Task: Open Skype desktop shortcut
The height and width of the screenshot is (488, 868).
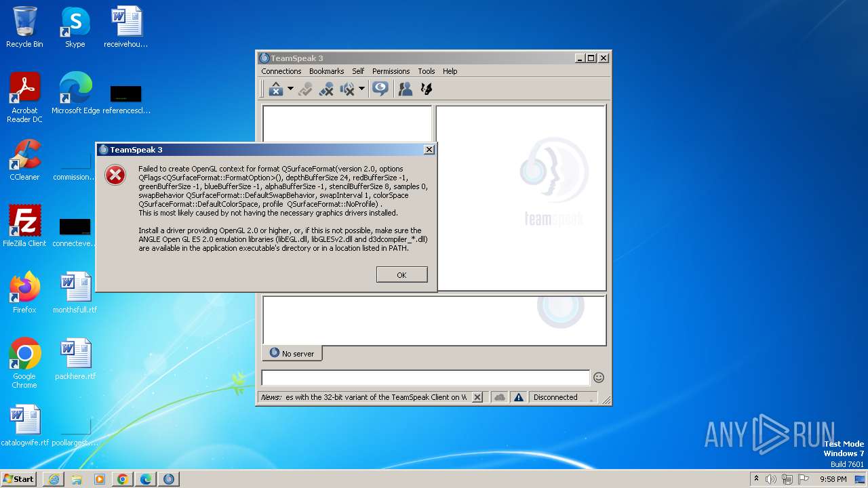Action: (x=75, y=27)
